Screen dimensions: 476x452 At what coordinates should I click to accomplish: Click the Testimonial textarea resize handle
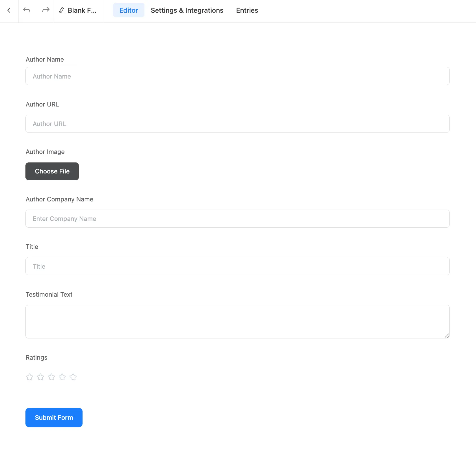[447, 336]
